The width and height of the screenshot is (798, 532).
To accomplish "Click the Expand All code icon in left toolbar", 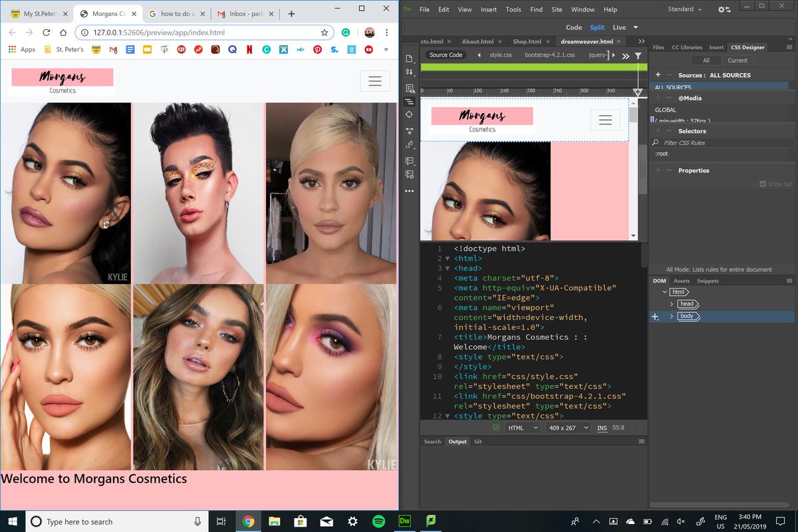I will (409, 130).
